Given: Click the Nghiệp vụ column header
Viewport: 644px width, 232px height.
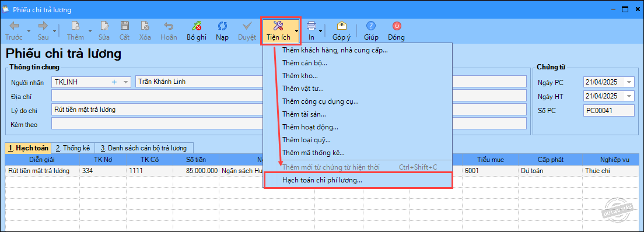Looking at the screenshot, I should pyautogui.click(x=610, y=159).
